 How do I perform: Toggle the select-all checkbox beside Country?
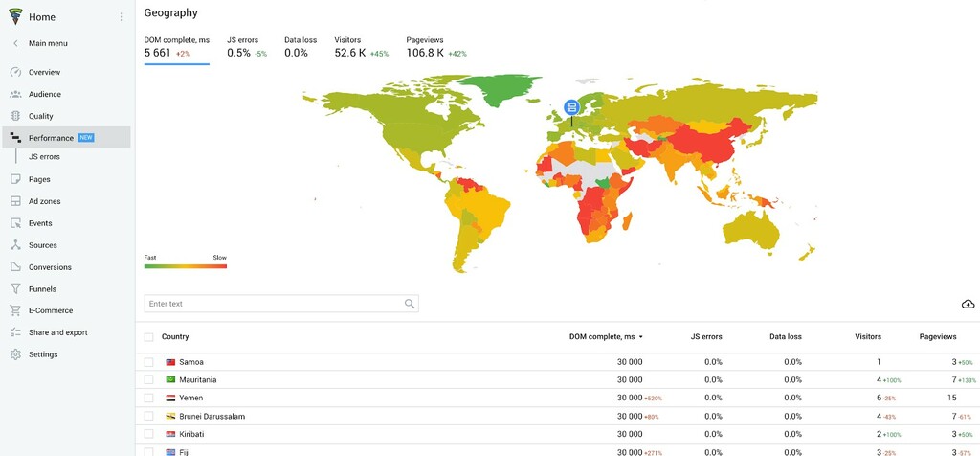148,337
